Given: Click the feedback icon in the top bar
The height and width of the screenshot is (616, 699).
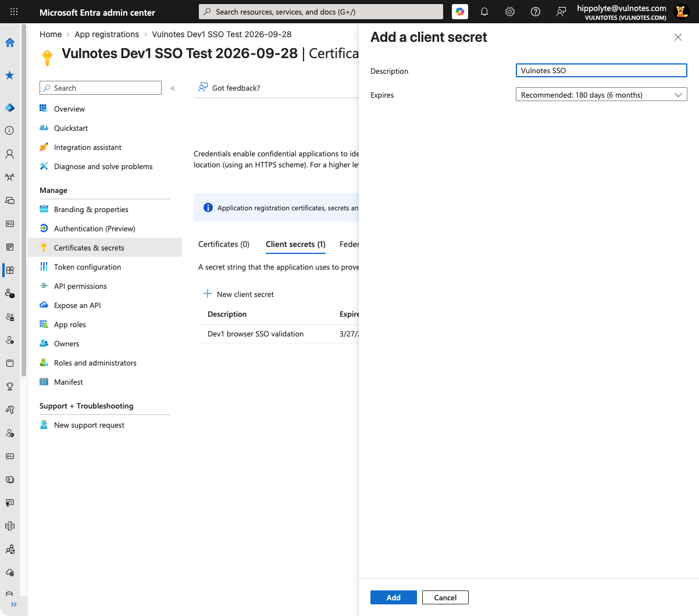Looking at the screenshot, I should click(x=561, y=12).
